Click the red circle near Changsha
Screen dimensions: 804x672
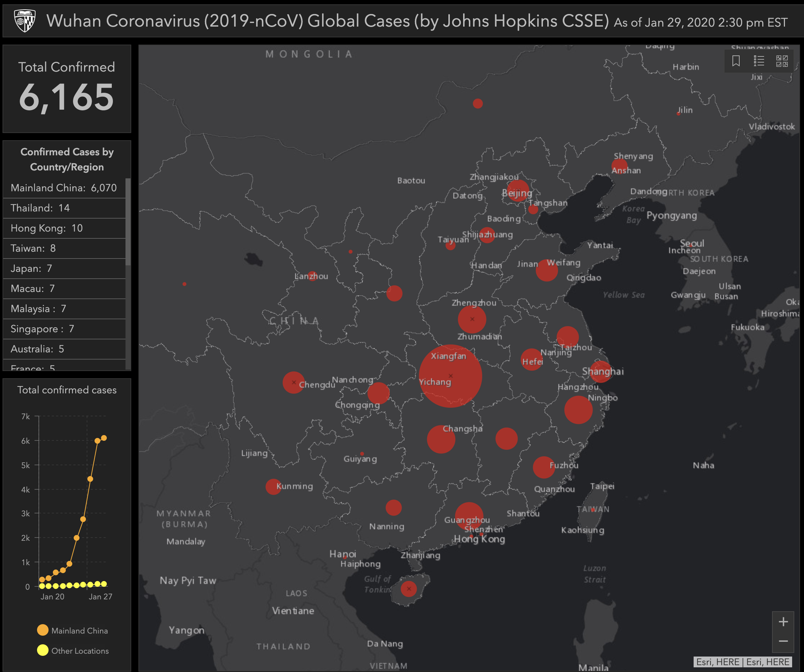pos(441,439)
